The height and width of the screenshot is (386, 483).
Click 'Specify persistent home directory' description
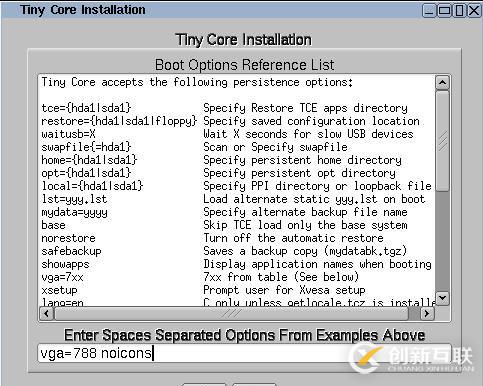302,160
